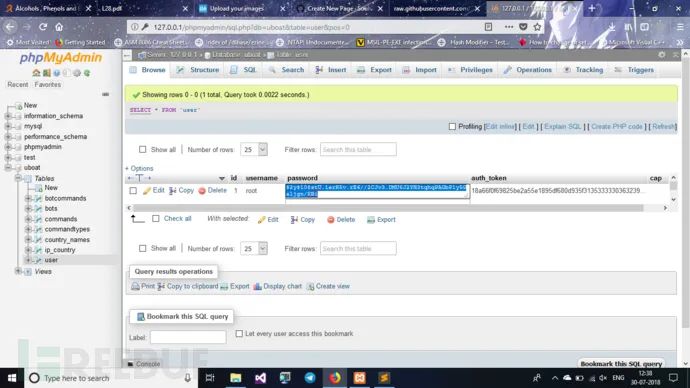Click the Refresh link

pyautogui.click(x=663, y=127)
